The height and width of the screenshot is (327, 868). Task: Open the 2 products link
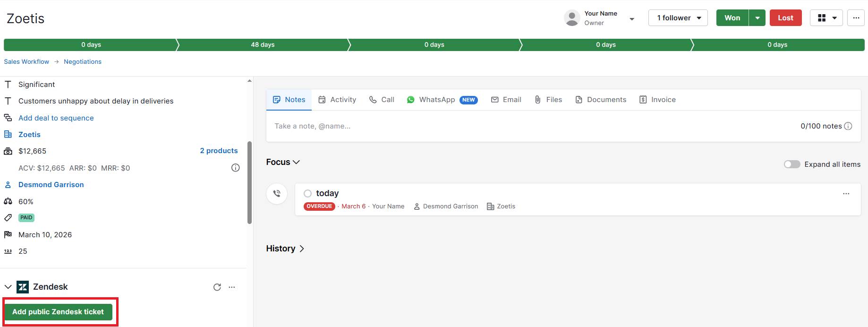click(x=219, y=151)
